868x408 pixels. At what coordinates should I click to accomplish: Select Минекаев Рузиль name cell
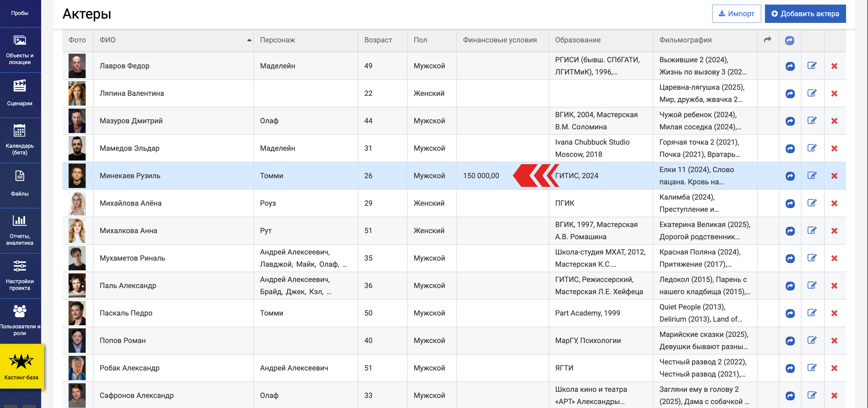[x=173, y=176]
